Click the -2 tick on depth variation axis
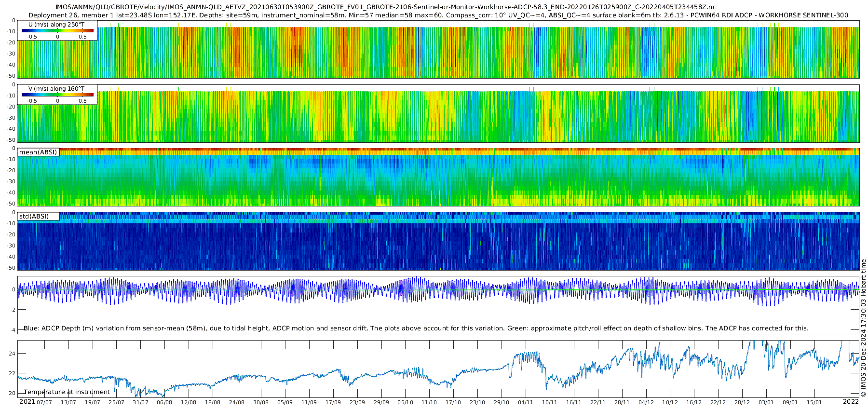The image size is (868, 410). 13,310
